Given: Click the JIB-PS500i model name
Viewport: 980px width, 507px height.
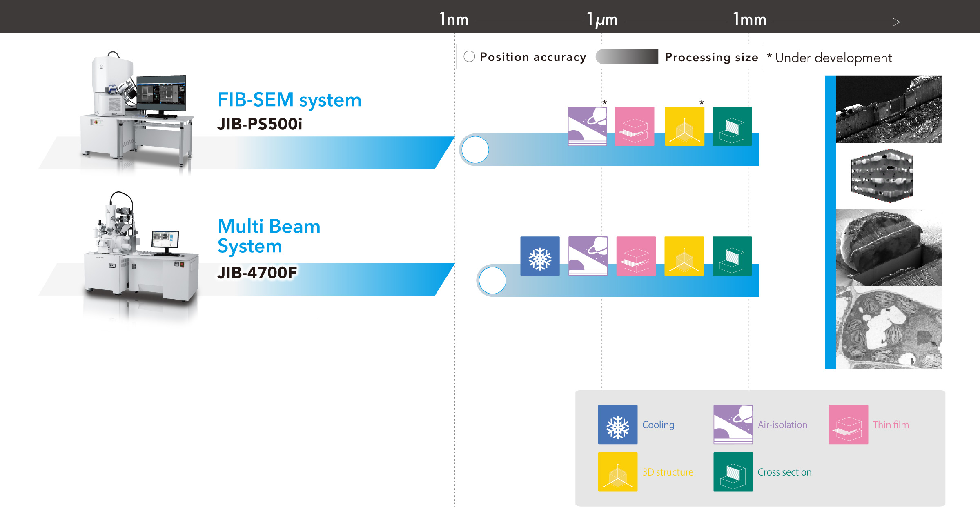Looking at the screenshot, I should pos(260,124).
